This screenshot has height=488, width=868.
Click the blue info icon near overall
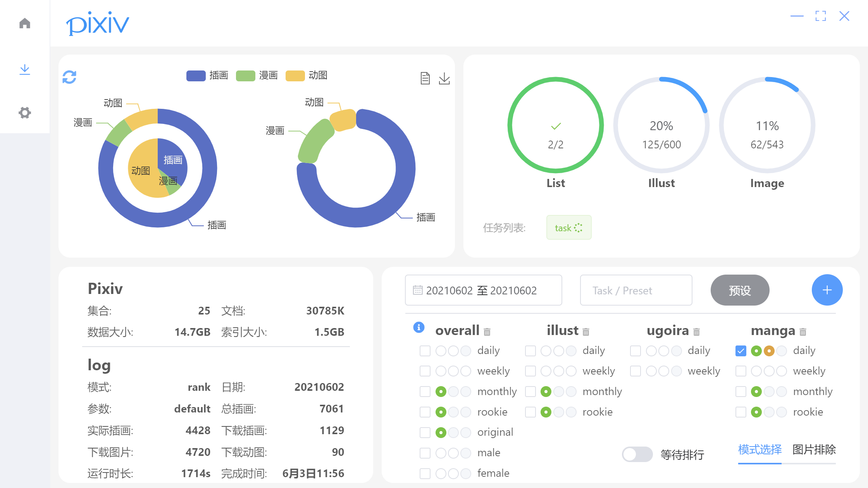(x=419, y=327)
